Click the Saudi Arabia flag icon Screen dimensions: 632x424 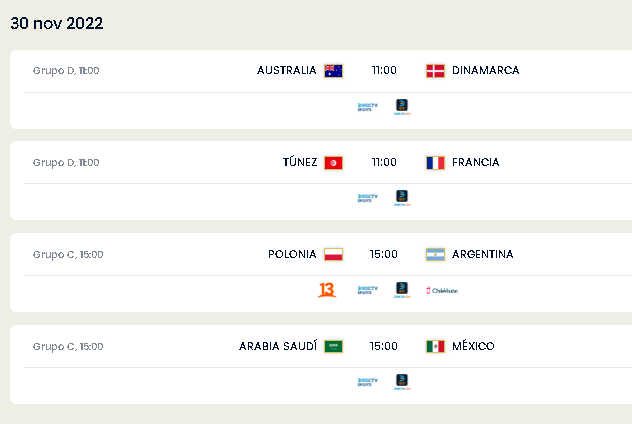tap(333, 346)
